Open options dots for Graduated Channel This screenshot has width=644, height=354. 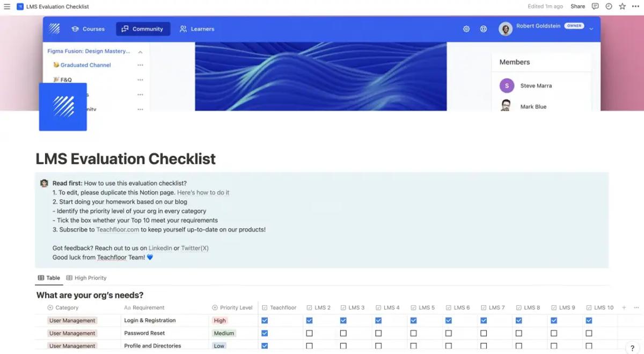click(x=140, y=65)
